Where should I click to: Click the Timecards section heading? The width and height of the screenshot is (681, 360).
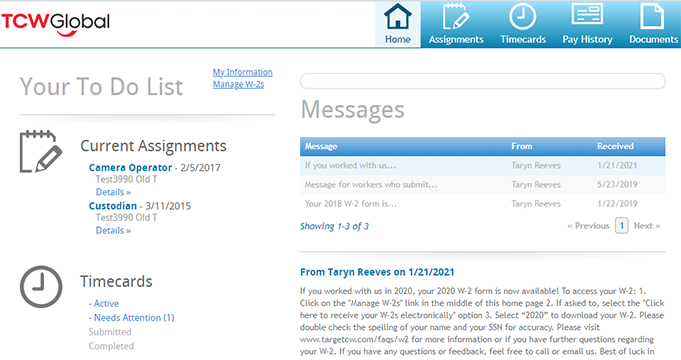116,281
